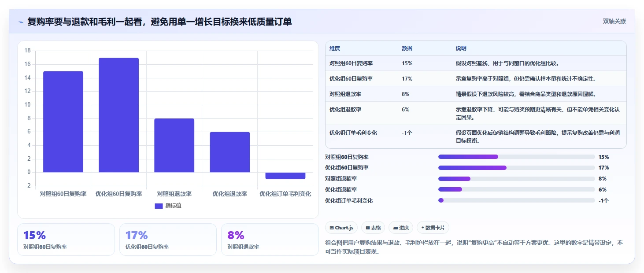Click the 双轴关联 label in the header
Viewport: 644px width, 273px height.
click(614, 22)
